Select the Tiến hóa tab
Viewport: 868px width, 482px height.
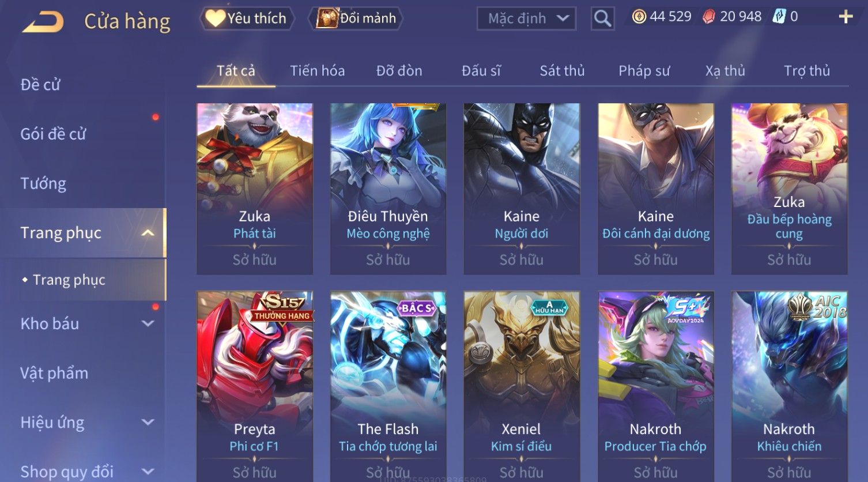(x=317, y=71)
